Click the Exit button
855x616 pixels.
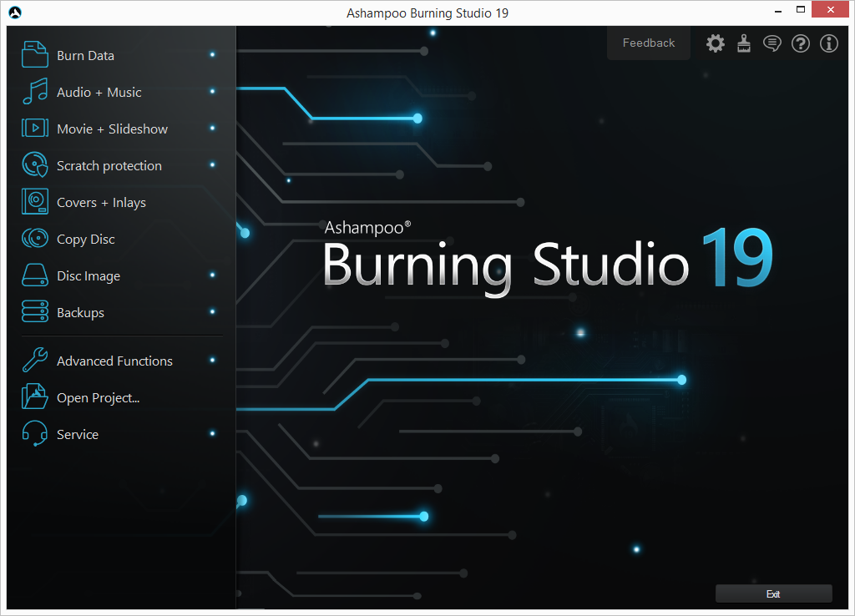click(x=773, y=593)
